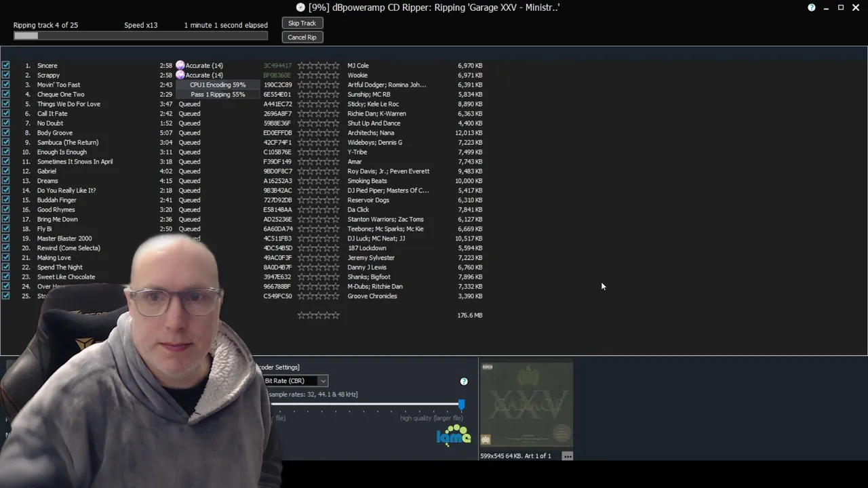Toggle checkbox for Call It Fate
This screenshot has height=488, width=868.
click(6, 114)
